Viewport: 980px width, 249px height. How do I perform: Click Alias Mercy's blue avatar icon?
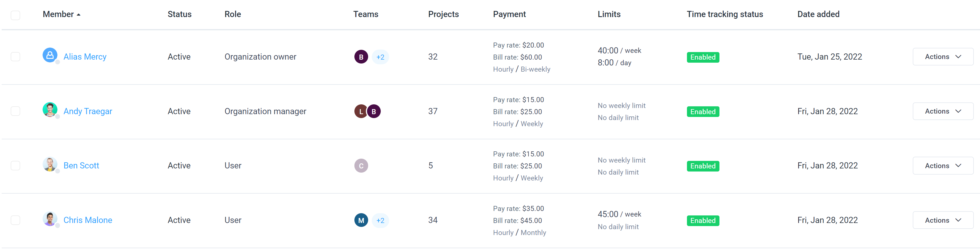coord(50,55)
